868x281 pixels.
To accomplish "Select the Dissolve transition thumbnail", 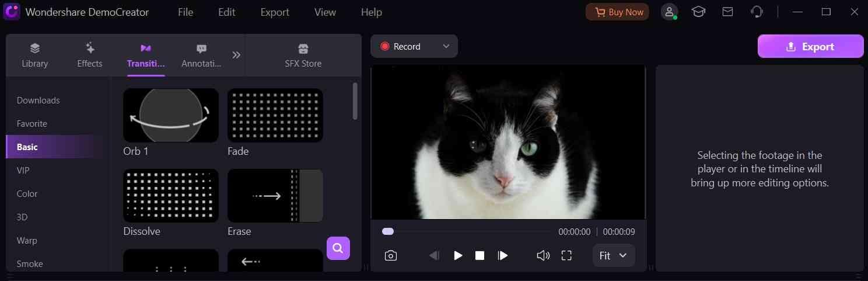I will tap(171, 196).
